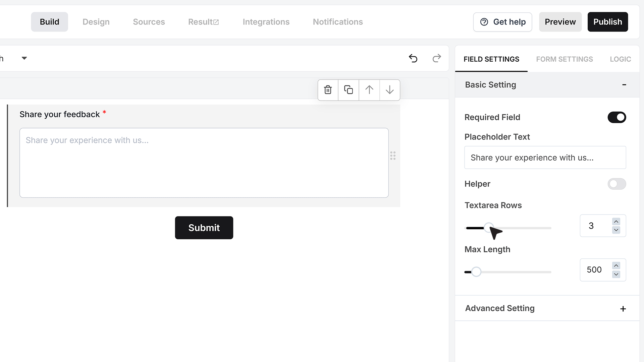Grab the field drag handle dots

pyautogui.click(x=393, y=156)
